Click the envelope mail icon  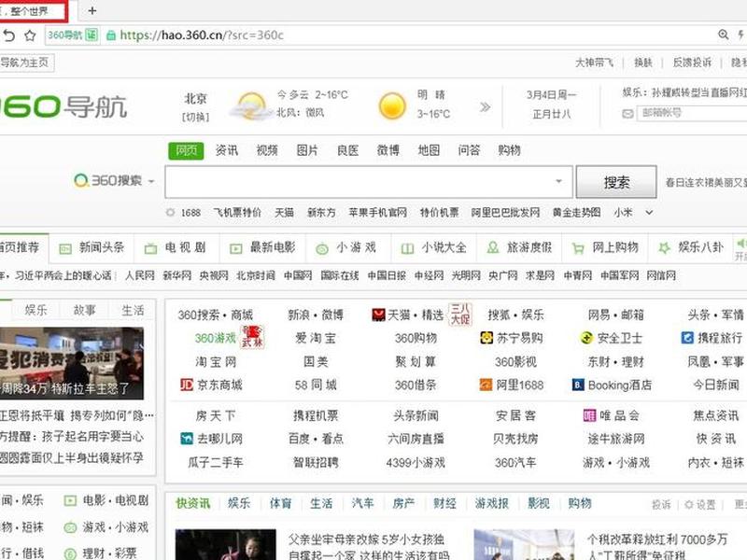tap(627, 113)
